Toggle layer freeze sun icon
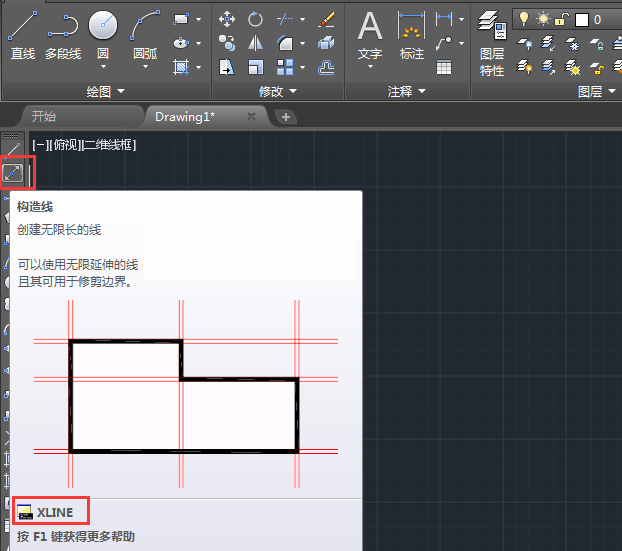The height and width of the screenshot is (551, 622). (543, 19)
